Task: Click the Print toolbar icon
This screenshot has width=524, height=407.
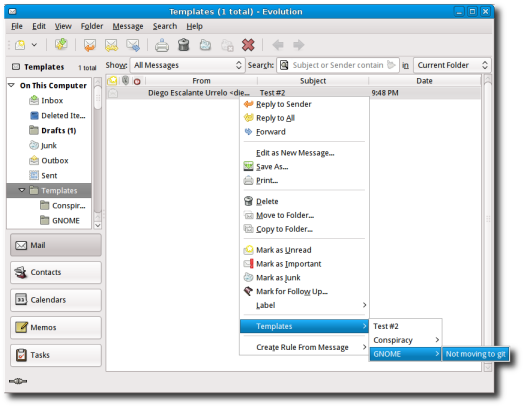Action: pos(162,45)
